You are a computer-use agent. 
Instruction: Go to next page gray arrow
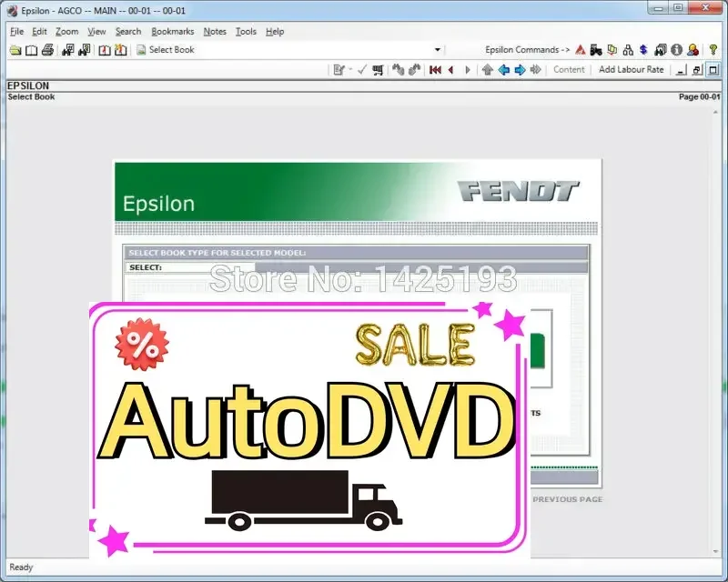click(x=468, y=70)
